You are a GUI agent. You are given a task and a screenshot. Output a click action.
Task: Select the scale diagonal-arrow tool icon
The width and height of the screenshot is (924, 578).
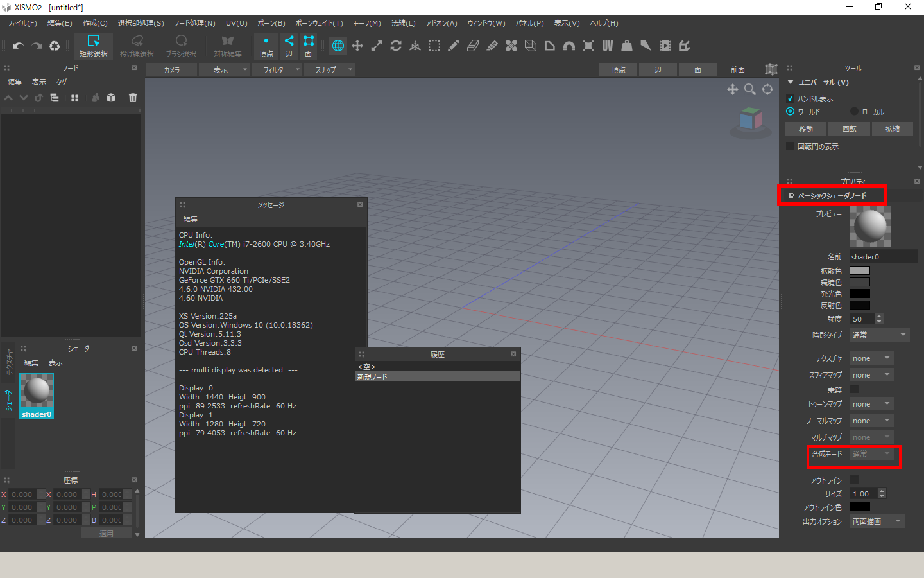point(377,46)
